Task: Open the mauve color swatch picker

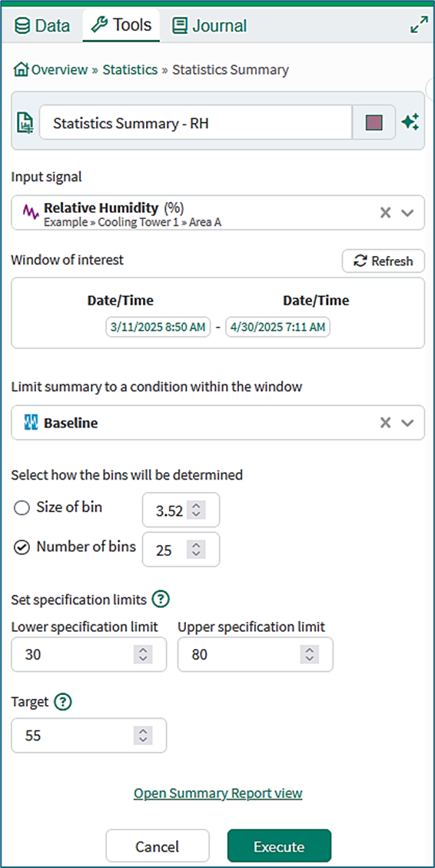Action: tap(374, 122)
